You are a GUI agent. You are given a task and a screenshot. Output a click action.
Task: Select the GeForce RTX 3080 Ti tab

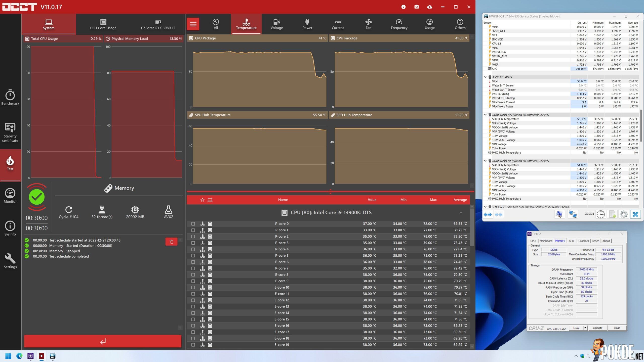pyautogui.click(x=158, y=24)
